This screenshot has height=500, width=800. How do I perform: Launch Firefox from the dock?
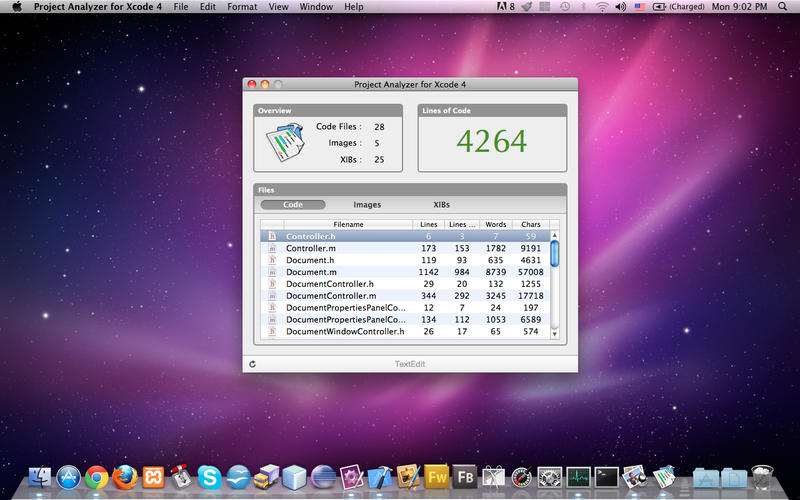(124, 478)
